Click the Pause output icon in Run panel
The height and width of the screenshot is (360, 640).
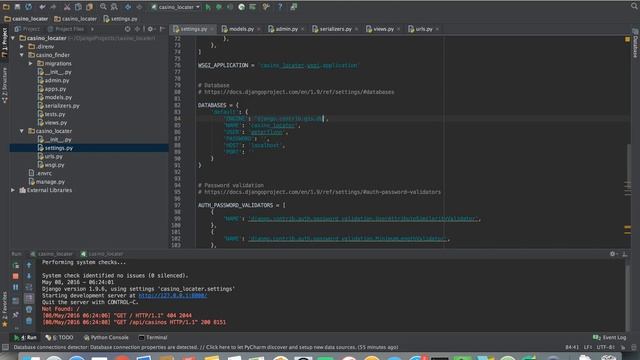click(x=16, y=287)
